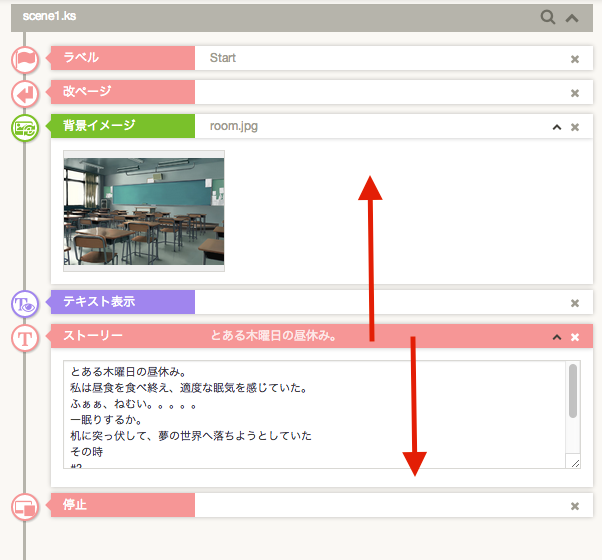Delete the 改ページ row
The image size is (602, 560).
click(x=575, y=93)
